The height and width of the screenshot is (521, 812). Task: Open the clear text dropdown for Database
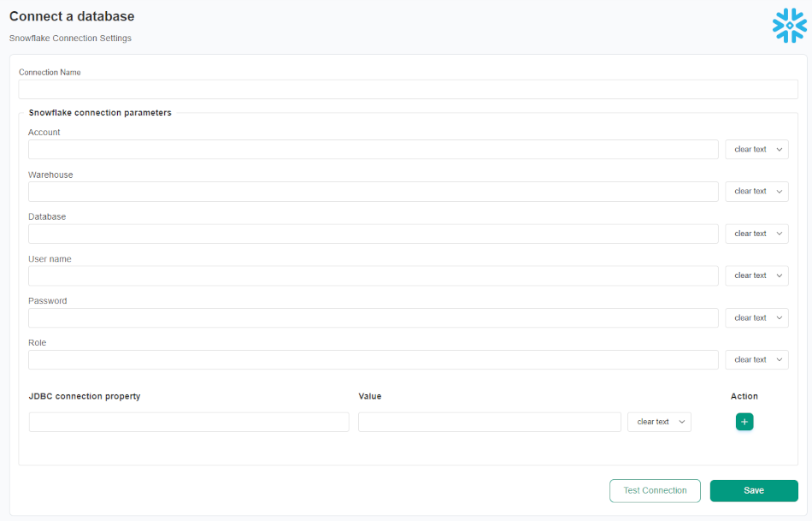click(x=756, y=234)
